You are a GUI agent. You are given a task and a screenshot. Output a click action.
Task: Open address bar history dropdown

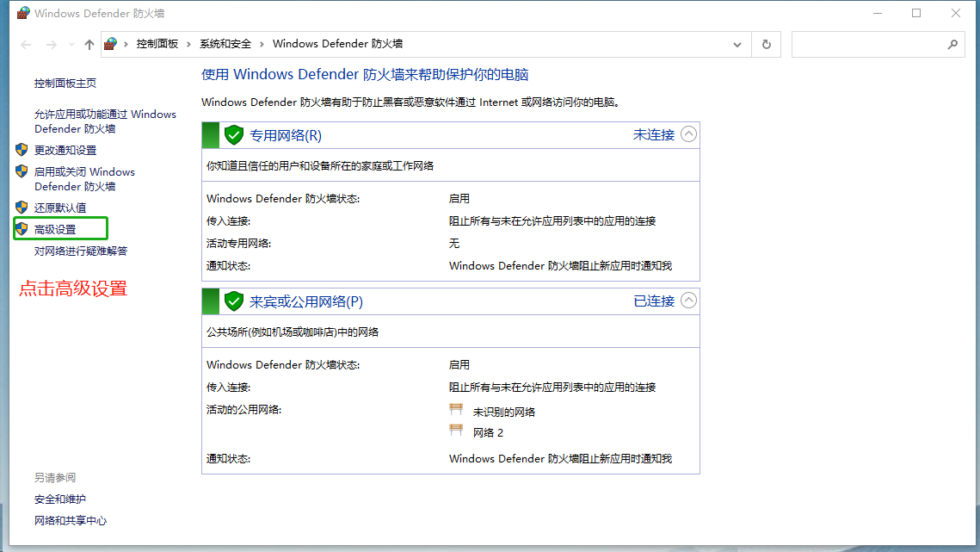point(737,45)
